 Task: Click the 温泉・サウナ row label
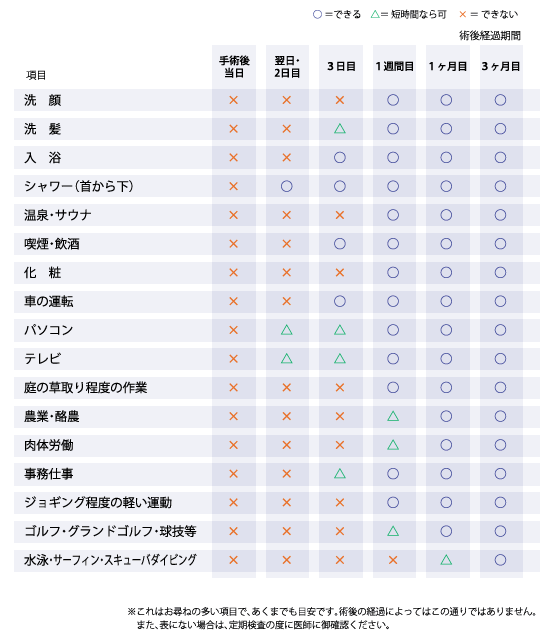pyautogui.click(x=57, y=215)
